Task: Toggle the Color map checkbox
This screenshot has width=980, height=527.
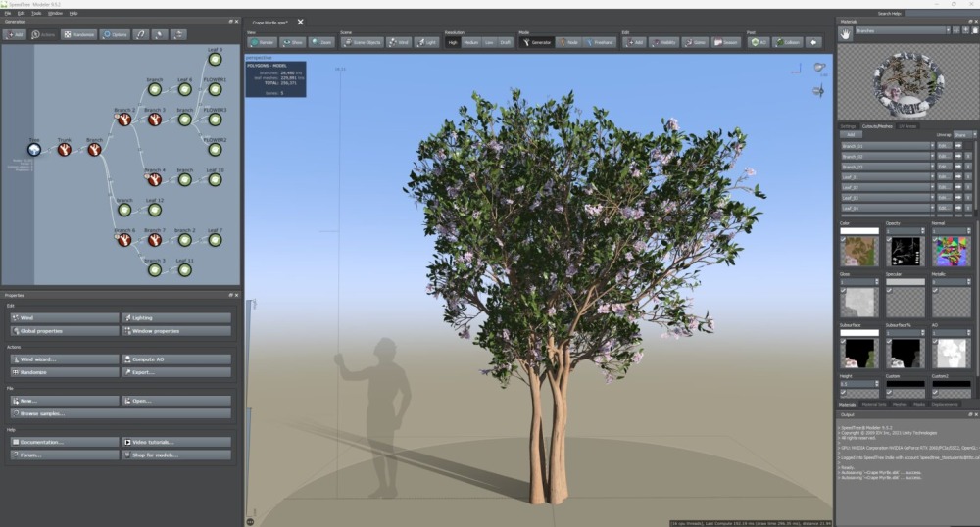Action: click(x=843, y=239)
